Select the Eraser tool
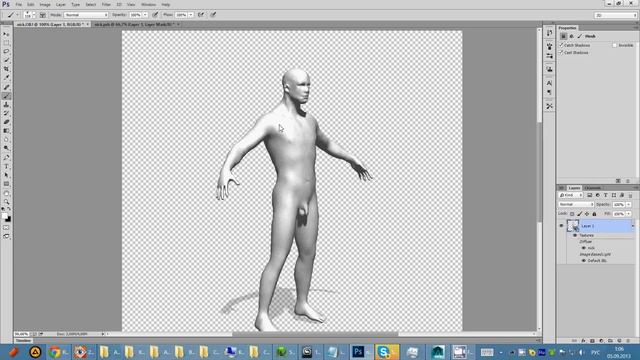 (x=6, y=122)
